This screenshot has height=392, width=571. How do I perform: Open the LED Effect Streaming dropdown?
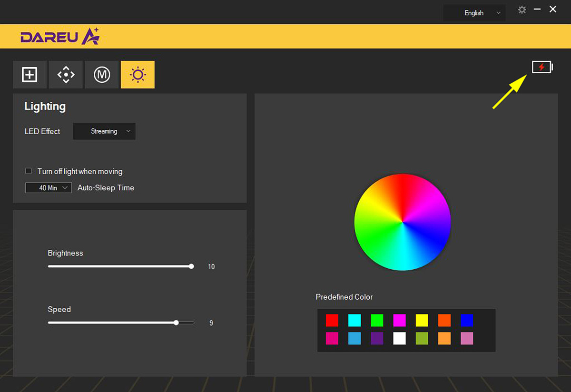(x=104, y=131)
